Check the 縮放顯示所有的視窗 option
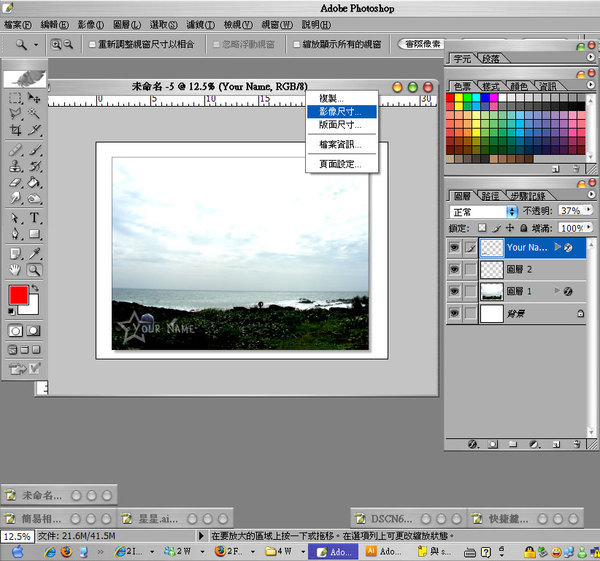This screenshot has width=600, height=561. click(x=296, y=45)
